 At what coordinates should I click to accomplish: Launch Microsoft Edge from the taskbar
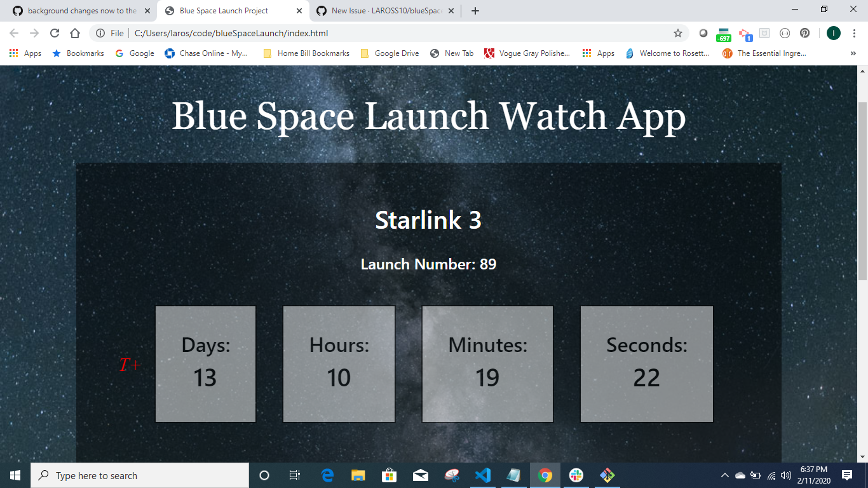327,475
